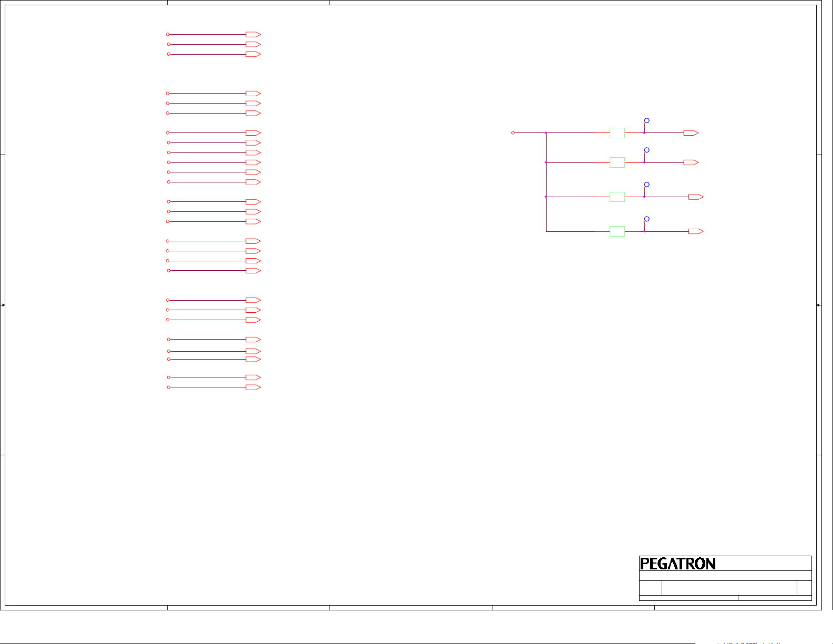Click the third blue test point circle from top
833x644 pixels.
pyautogui.click(x=647, y=185)
